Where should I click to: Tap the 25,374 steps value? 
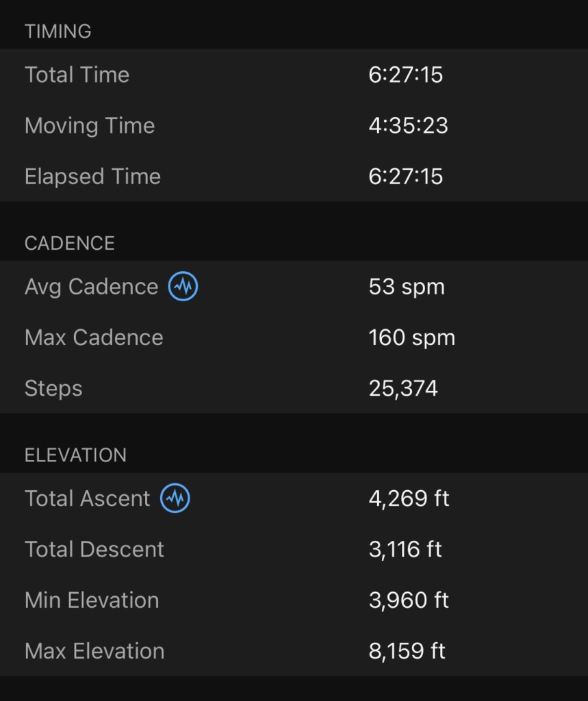point(403,388)
